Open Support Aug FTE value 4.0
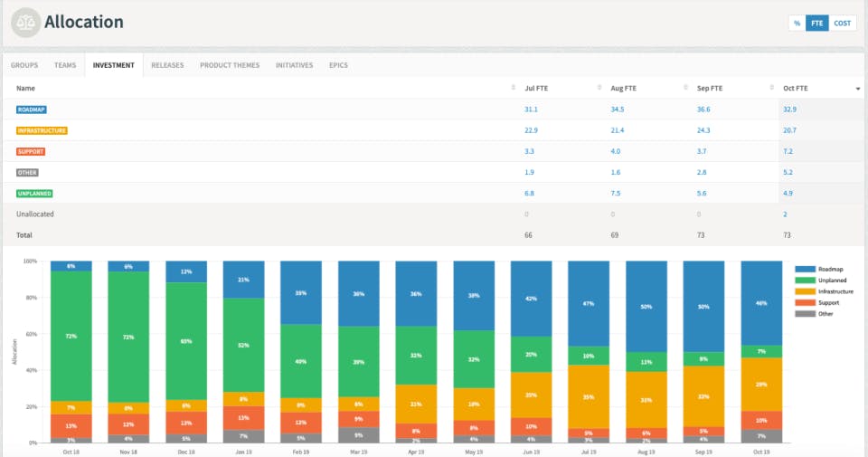The height and width of the screenshot is (457, 868). point(616,152)
